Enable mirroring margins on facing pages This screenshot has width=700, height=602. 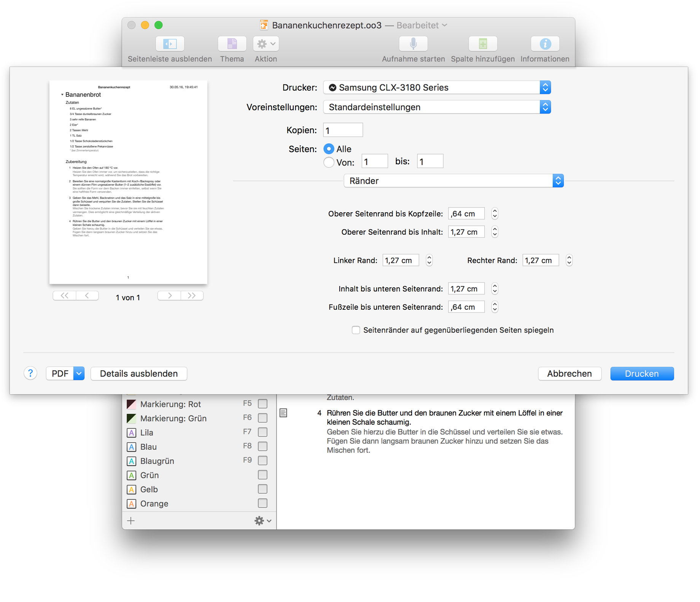[x=356, y=330]
